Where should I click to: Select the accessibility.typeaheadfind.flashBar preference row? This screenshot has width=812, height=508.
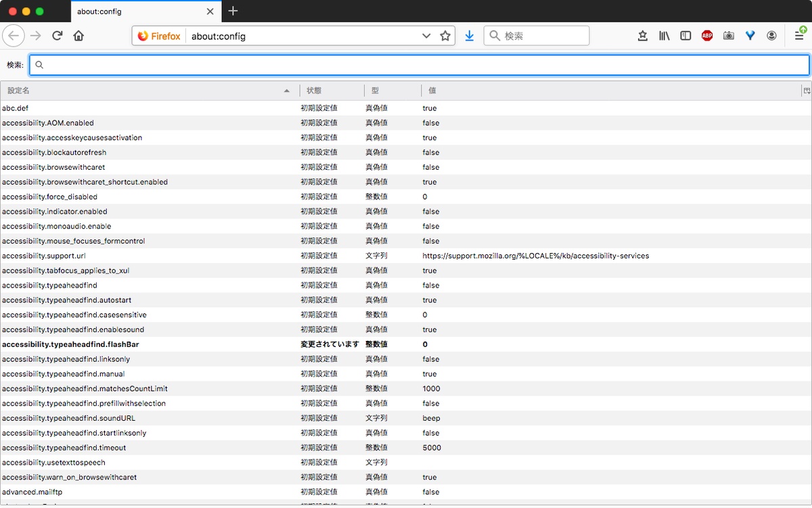pos(203,344)
